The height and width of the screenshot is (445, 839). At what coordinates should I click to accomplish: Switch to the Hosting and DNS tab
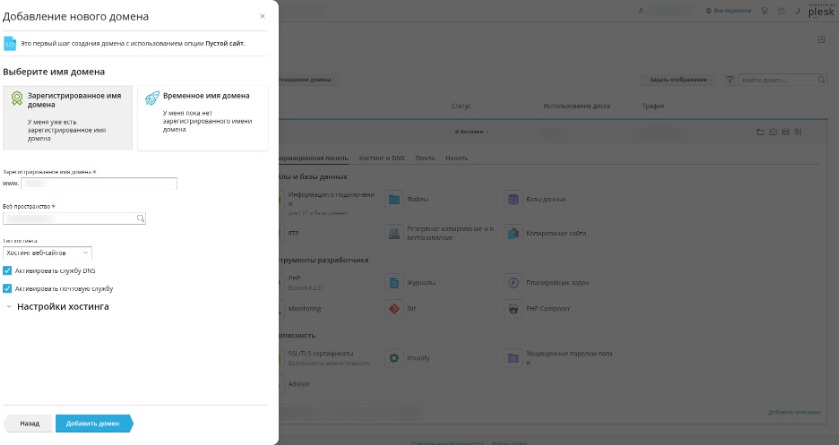pyautogui.click(x=382, y=158)
